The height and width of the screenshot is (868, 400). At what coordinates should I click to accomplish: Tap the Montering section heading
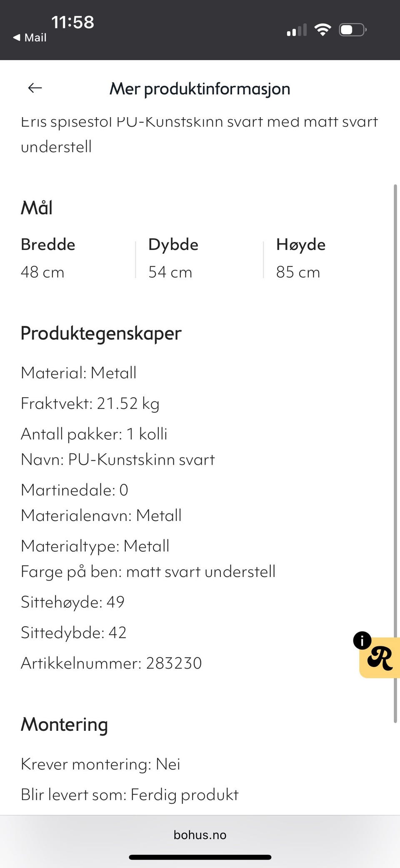coord(64,725)
